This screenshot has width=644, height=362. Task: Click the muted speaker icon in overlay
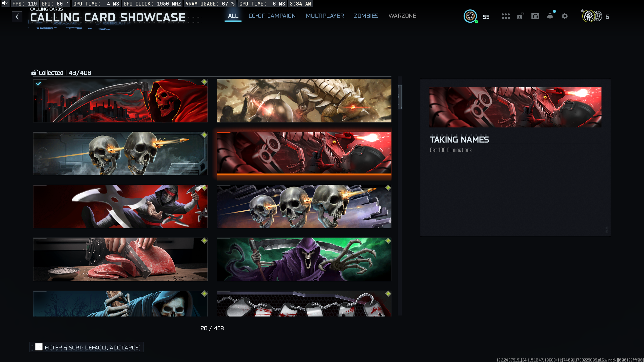[5, 3]
